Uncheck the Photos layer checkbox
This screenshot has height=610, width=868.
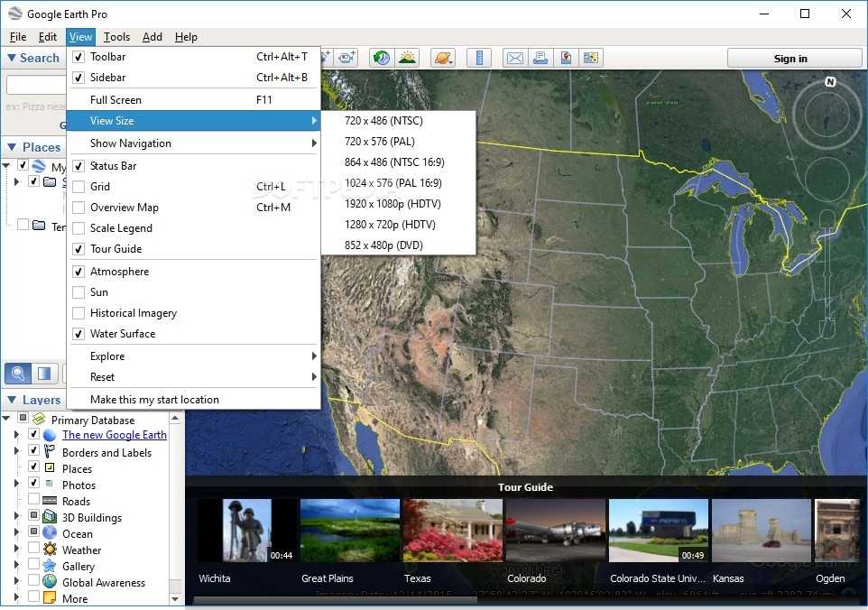pyautogui.click(x=33, y=483)
